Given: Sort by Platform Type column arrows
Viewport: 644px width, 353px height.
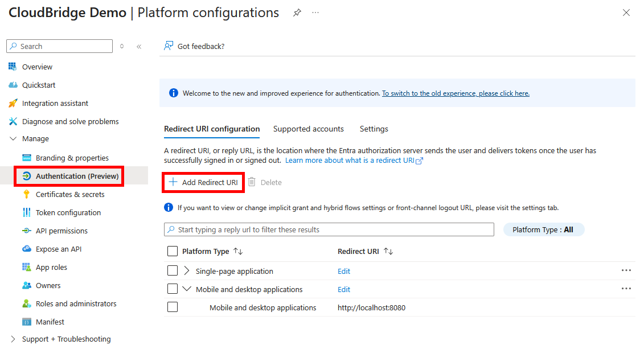Looking at the screenshot, I should (238, 251).
